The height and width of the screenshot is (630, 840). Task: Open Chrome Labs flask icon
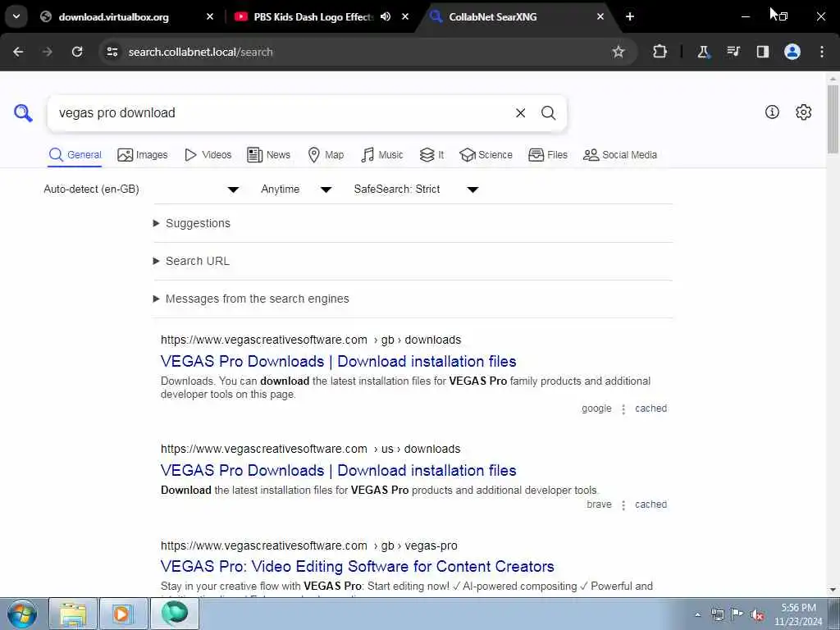703,52
